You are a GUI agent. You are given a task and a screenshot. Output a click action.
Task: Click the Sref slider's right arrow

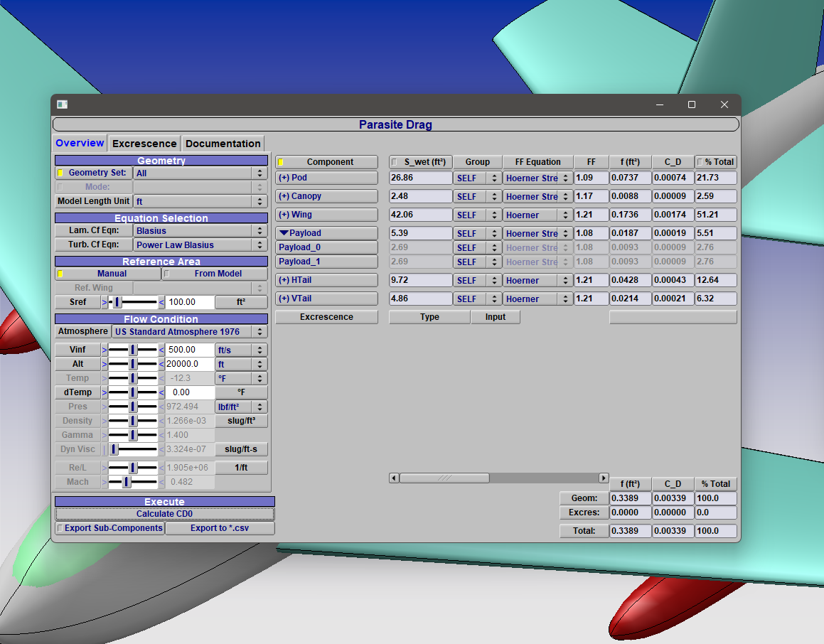(x=161, y=302)
